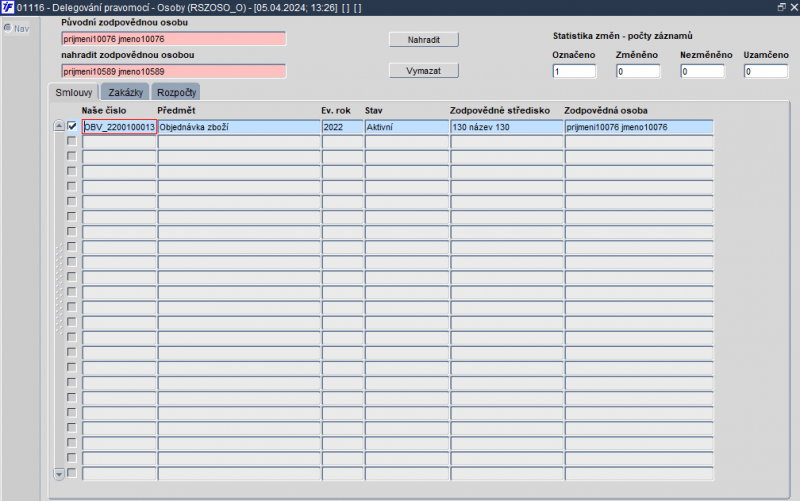Click the Změněno count field
This screenshot has width=800, height=501.
[638, 71]
